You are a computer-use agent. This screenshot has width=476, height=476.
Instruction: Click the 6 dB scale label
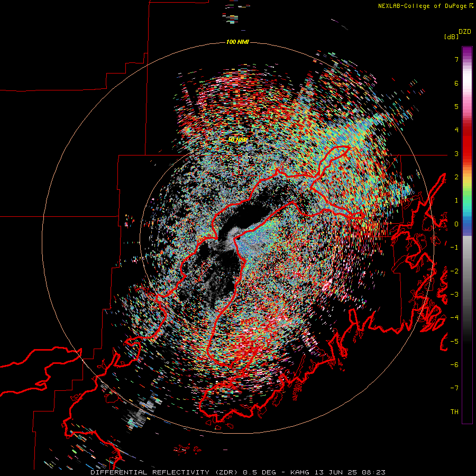coord(456,83)
